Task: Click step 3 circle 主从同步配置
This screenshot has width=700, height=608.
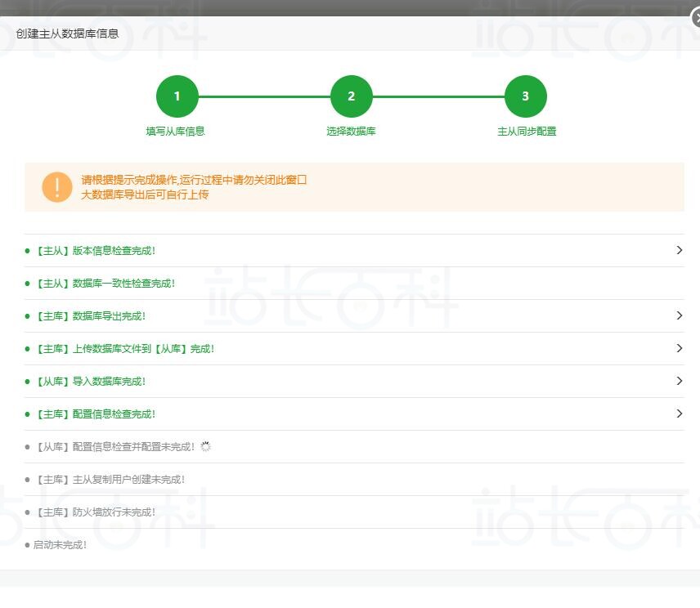Action: 525,96
